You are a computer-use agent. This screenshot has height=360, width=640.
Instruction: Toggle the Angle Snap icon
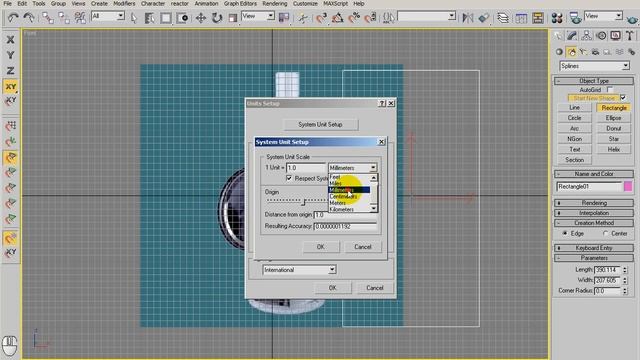338,18
